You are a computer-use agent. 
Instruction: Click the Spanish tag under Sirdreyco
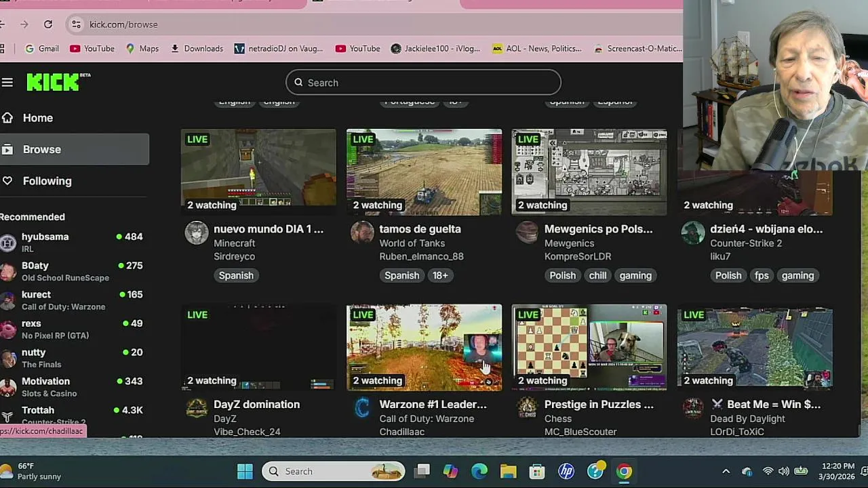pyautogui.click(x=236, y=276)
